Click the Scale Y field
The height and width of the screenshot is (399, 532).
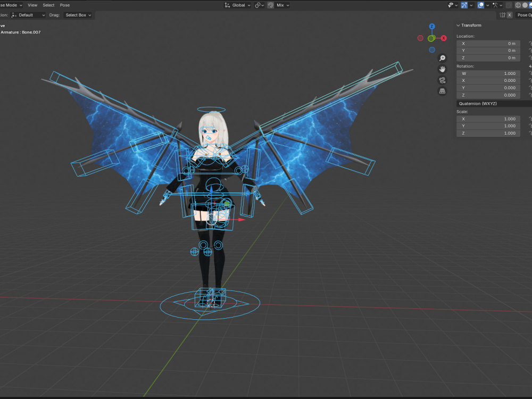coord(488,126)
